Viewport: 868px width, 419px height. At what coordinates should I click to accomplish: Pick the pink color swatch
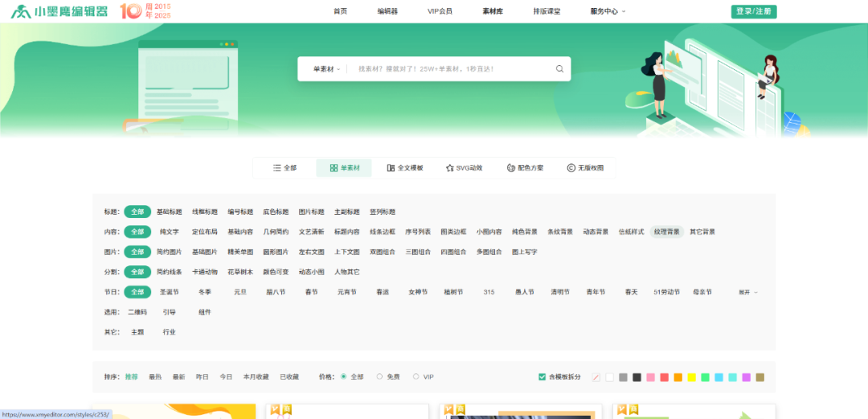coord(650,377)
